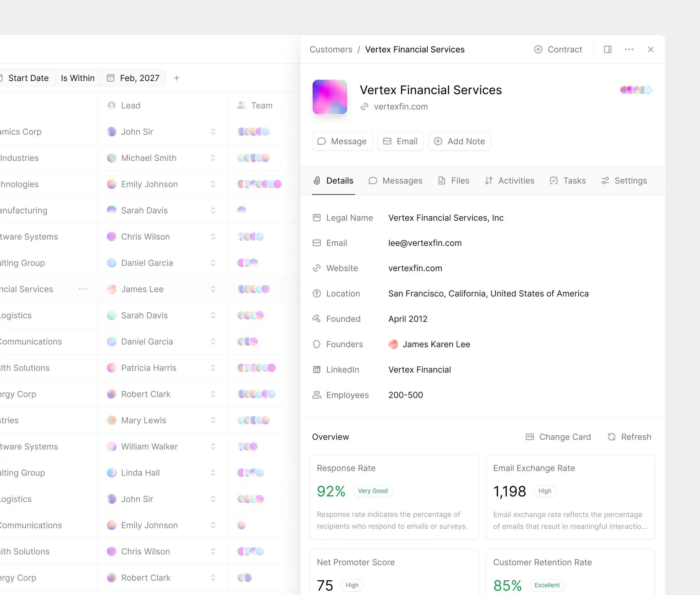Add a new Contract
Viewport: 700px width, 595px height.
[558, 50]
